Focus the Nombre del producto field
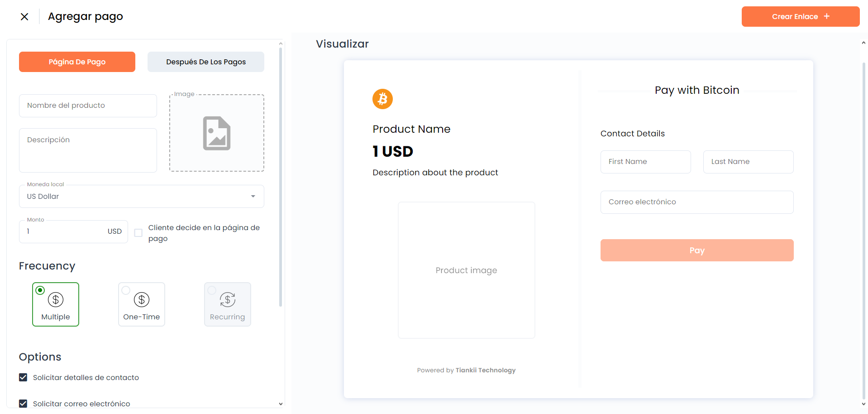This screenshot has width=868, height=414. [x=88, y=106]
